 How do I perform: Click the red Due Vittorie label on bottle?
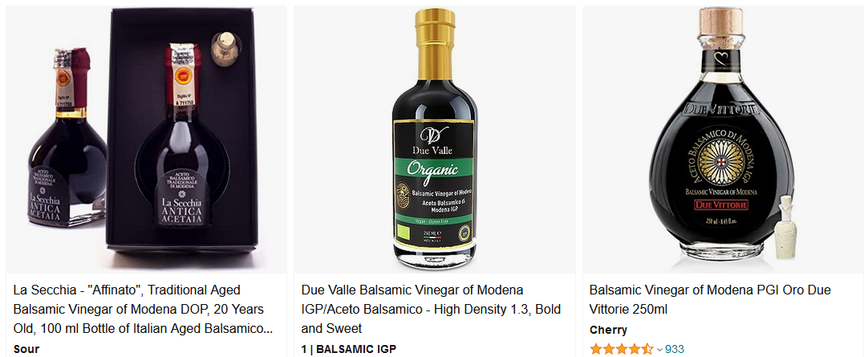(720, 205)
